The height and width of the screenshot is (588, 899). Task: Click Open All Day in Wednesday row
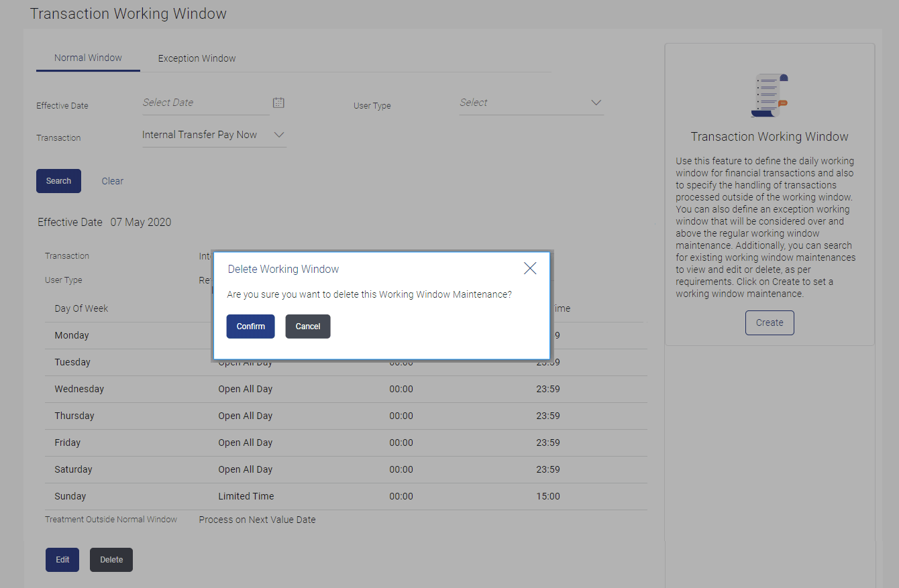pos(246,389)
